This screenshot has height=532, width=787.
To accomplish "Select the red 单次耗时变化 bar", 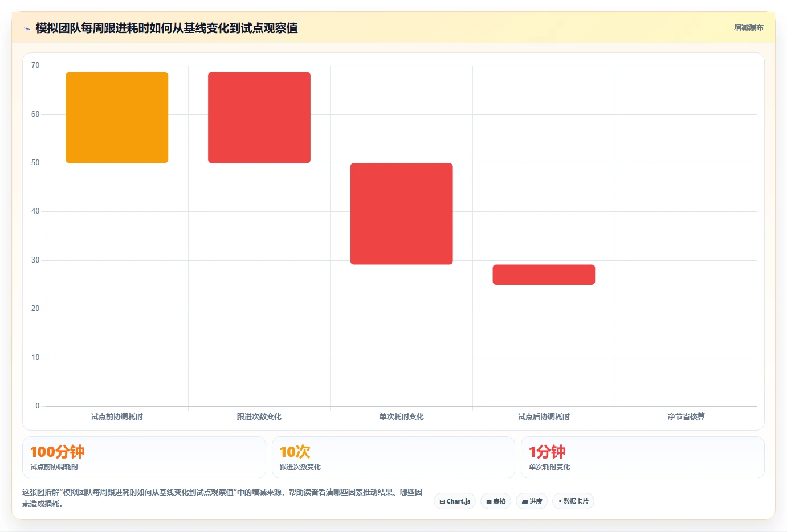I will click(x=402, y=214).
